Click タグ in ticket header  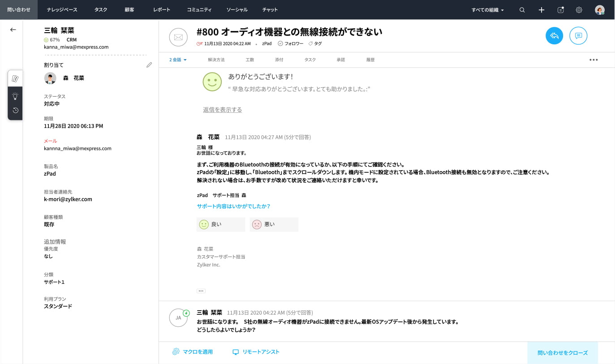(x=315, y=43)
